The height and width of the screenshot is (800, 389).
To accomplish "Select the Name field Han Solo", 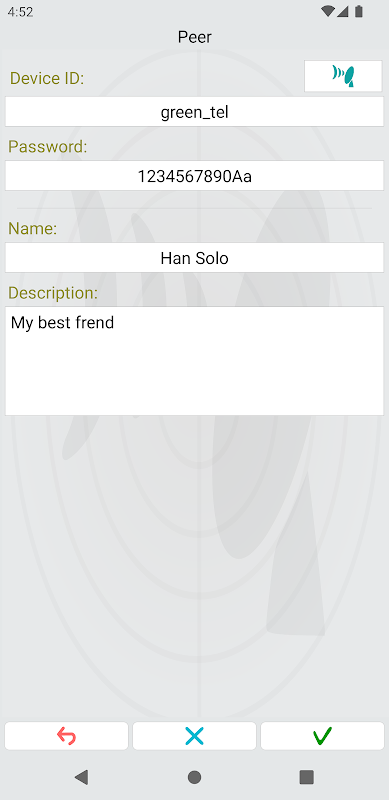I will 194,258.
